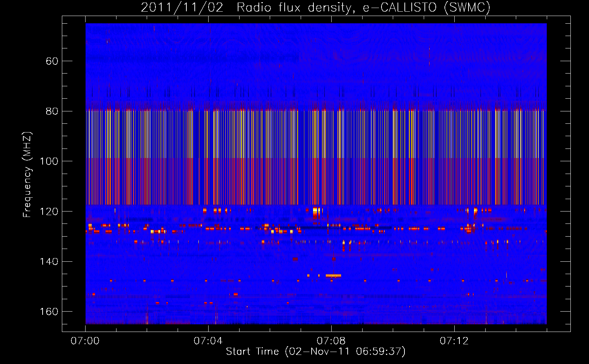Click the 'Frequency (MHZ)' axis label
This screenshot has width=589, height=364.
[x=27, y=175]
